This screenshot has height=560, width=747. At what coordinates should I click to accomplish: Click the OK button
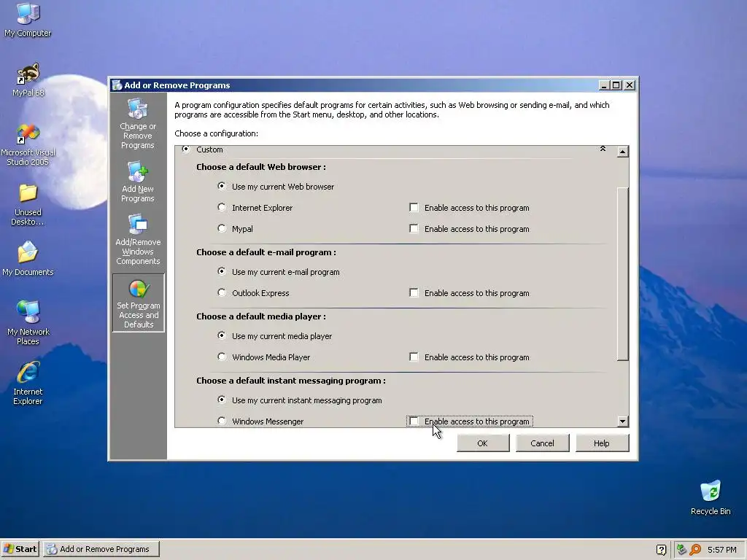pos(483,443)
